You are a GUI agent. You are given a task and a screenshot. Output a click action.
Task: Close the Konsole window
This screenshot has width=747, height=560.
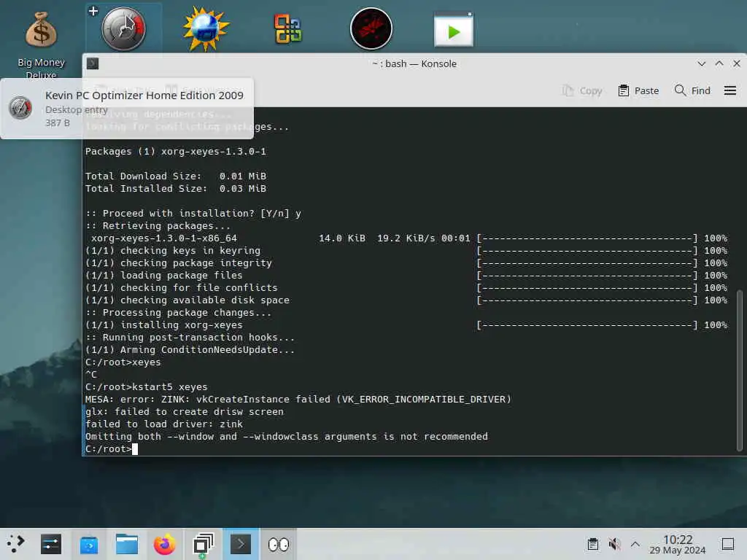(x=737, y=63)
